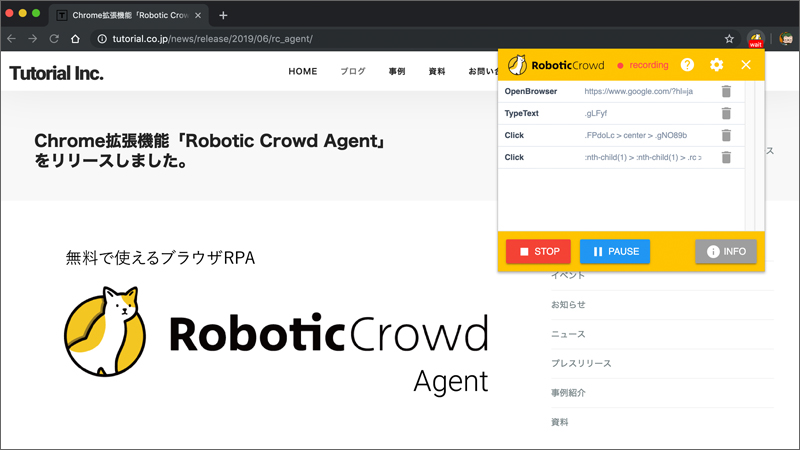Open the 資料 menu item
This screenshot has width=800, height=450.
pyautogui.click(x=437, y=71)
